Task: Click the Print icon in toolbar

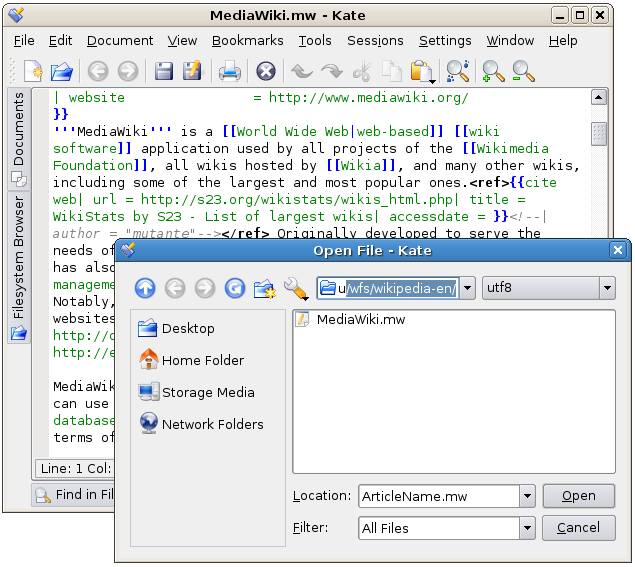Action: [x=230, y=71]
